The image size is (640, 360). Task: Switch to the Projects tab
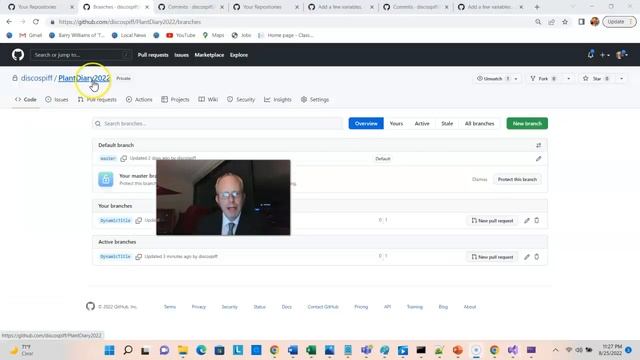tap(176, 100)
